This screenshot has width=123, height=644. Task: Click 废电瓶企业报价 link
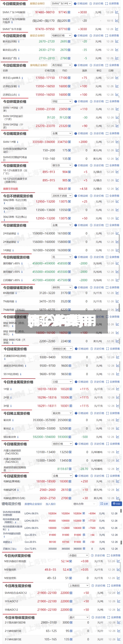point(39,65)
